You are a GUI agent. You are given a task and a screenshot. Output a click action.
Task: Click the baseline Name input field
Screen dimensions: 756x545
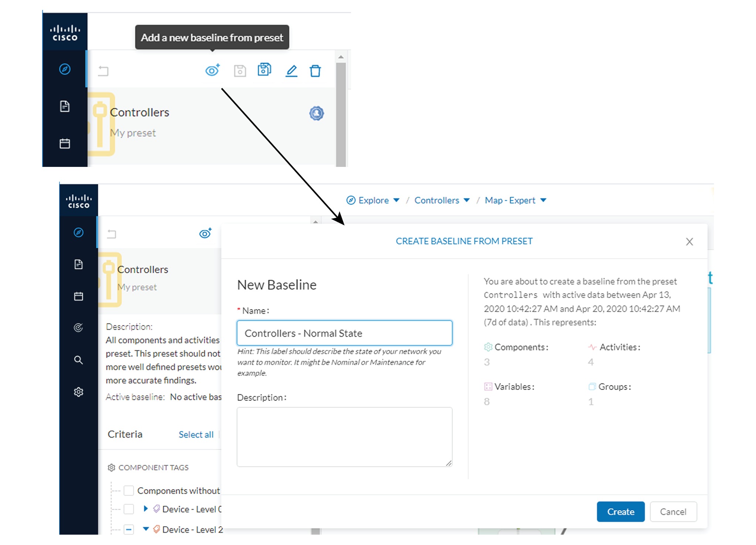(x=344, y=333)
